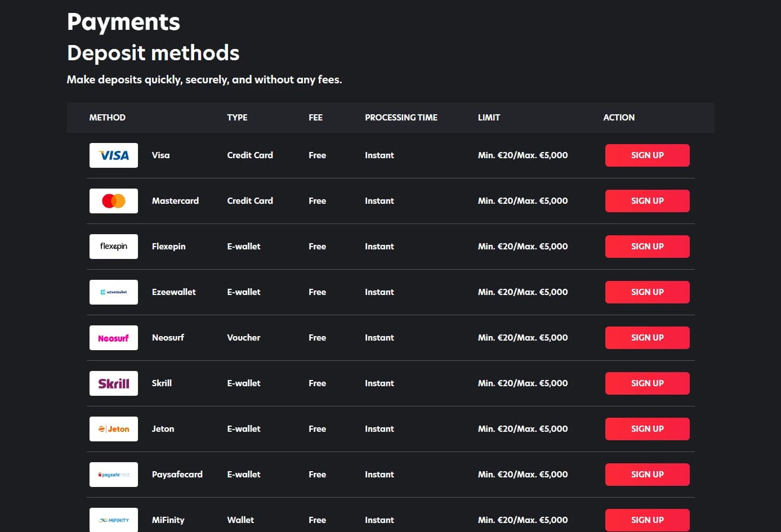Hit Sign Up in the Paysafecard row
This screenshot has height=532, width=781.
click(647, 475)
